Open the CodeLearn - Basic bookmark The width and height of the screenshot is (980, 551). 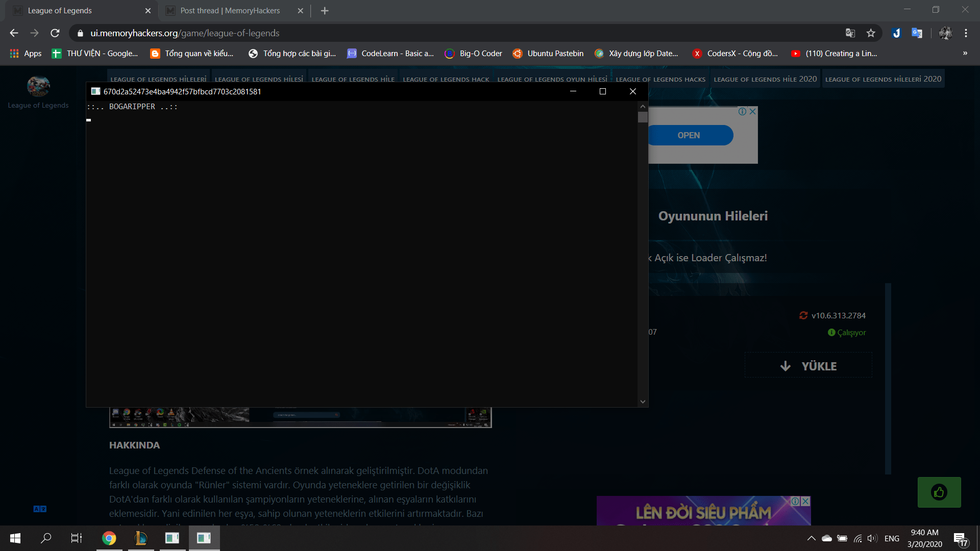(x=390, y=54)
